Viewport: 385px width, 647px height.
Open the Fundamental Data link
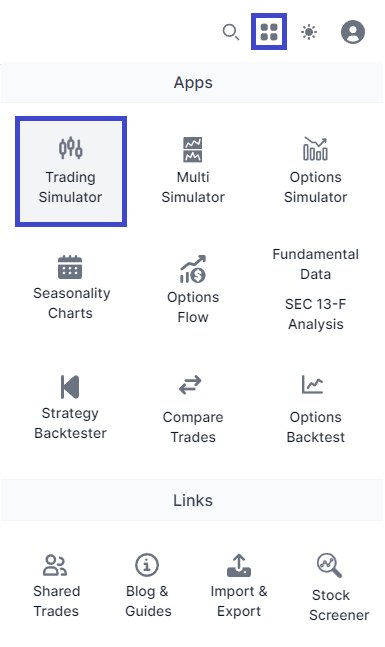pyautogui.click(x=316, y=264)
